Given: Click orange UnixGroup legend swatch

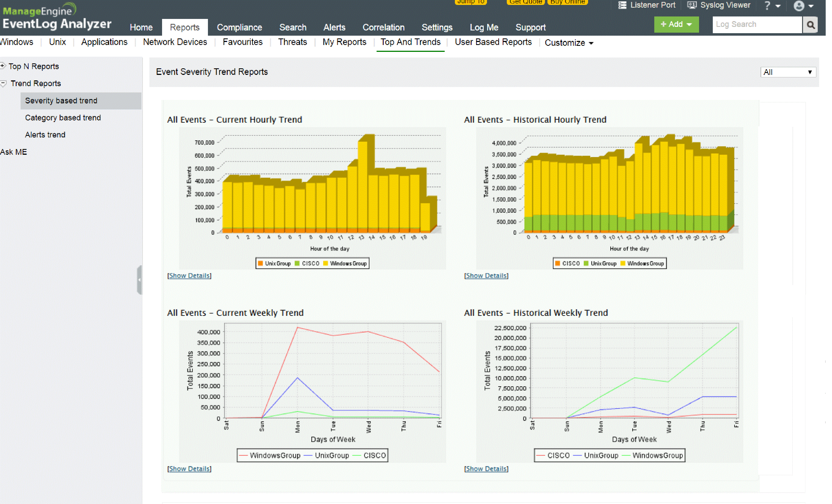Looking at the screenshot, I should [x=261, y=263].
